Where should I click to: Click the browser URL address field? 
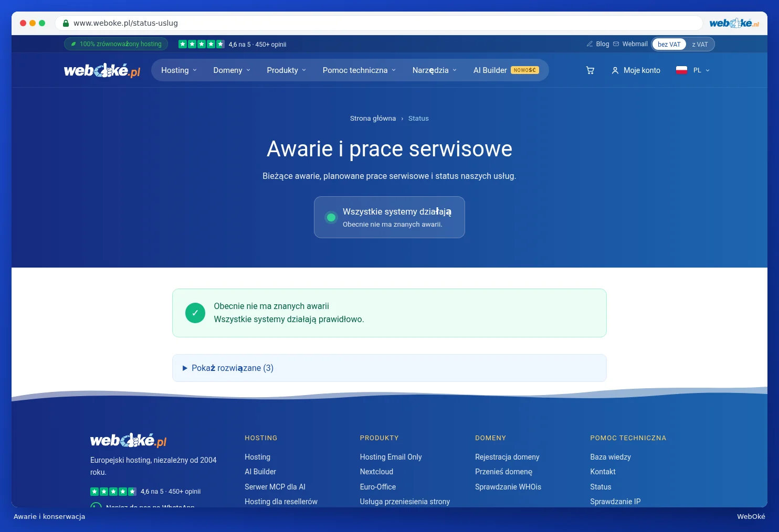coord(378,23)
